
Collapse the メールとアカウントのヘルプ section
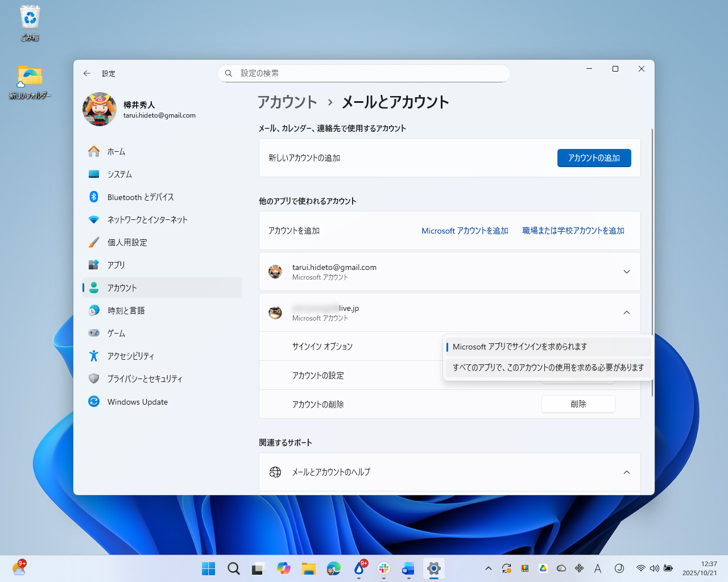[627, 472]
